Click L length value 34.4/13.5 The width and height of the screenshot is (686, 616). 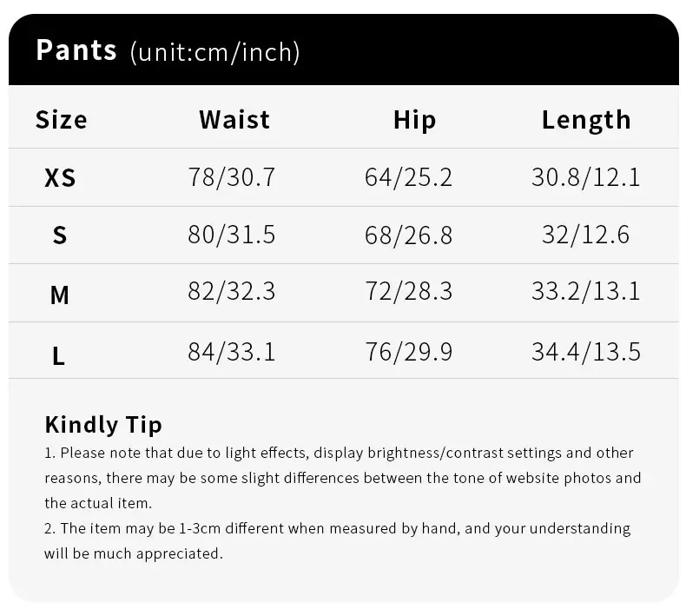[x=586, y=351]
